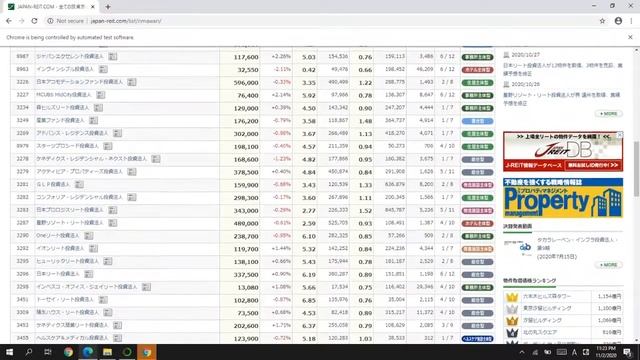Open the 2020/10/27 news article link
Viewport: 640px width, 360px height.
point(563,69)
